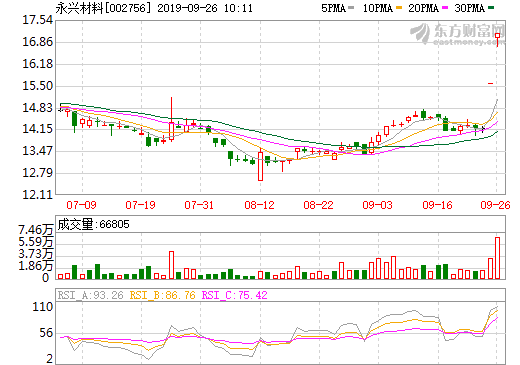Click the tall red volume bar after 07-19
520x365 pixels.
(x=171, y=265)
